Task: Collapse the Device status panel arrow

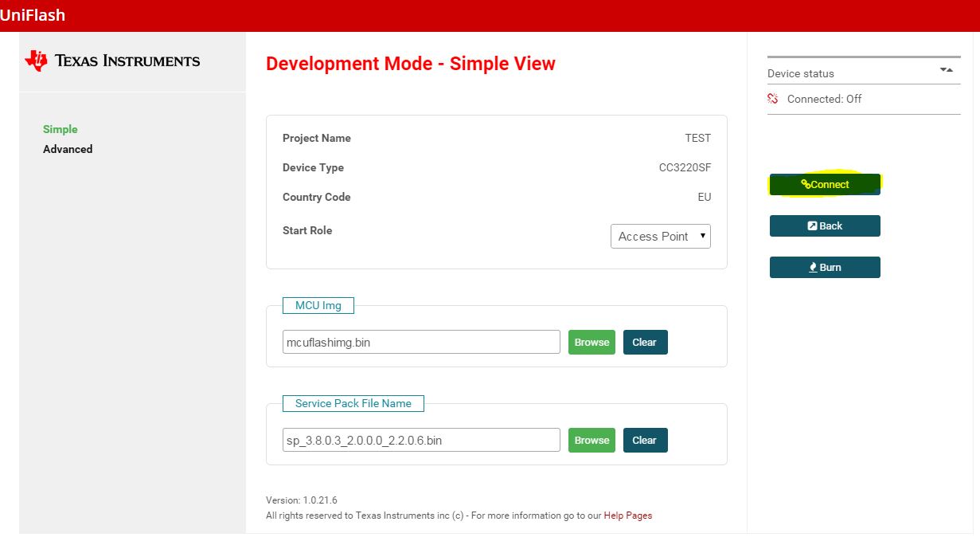Action: [x=947, y=70]
